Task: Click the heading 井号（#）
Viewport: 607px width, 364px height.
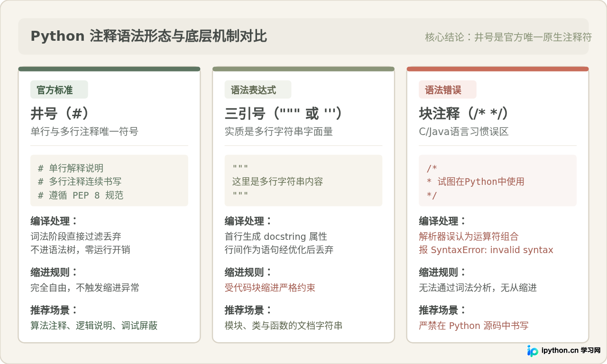Action: pyautogui.click(x=60, y=114)
